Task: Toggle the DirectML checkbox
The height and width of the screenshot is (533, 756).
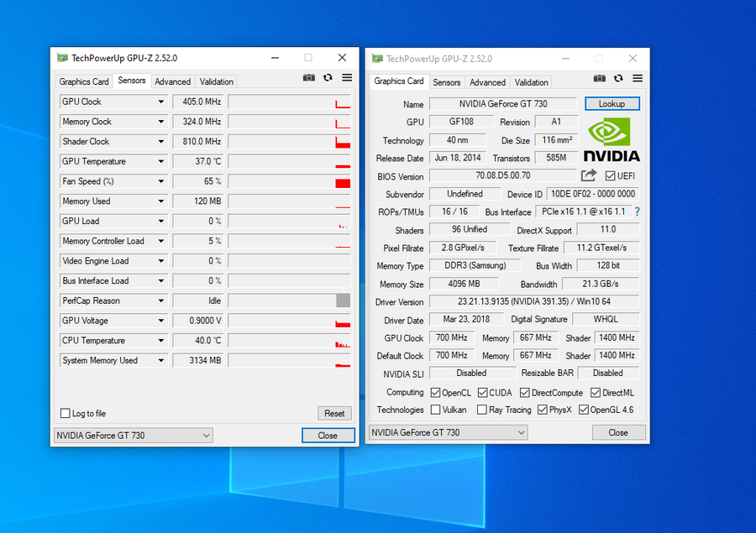Action: click(x=596, y=393)
